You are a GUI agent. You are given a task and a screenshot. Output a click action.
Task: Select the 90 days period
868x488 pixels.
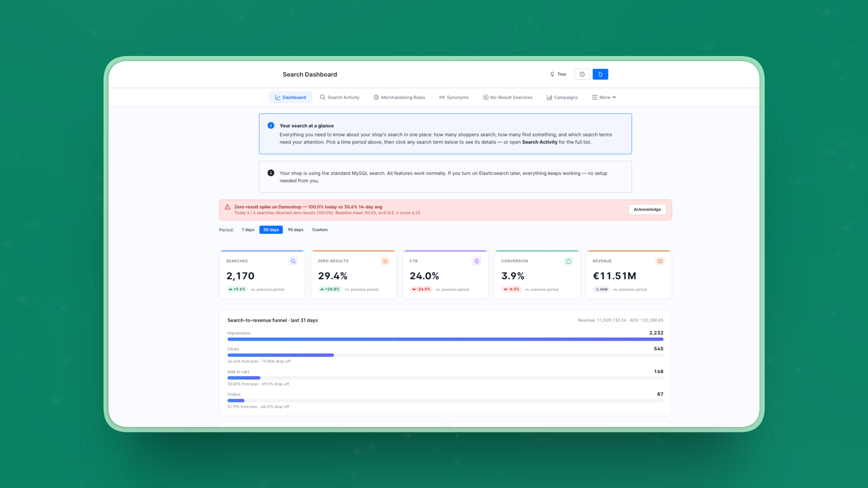[x=296, y=230]
